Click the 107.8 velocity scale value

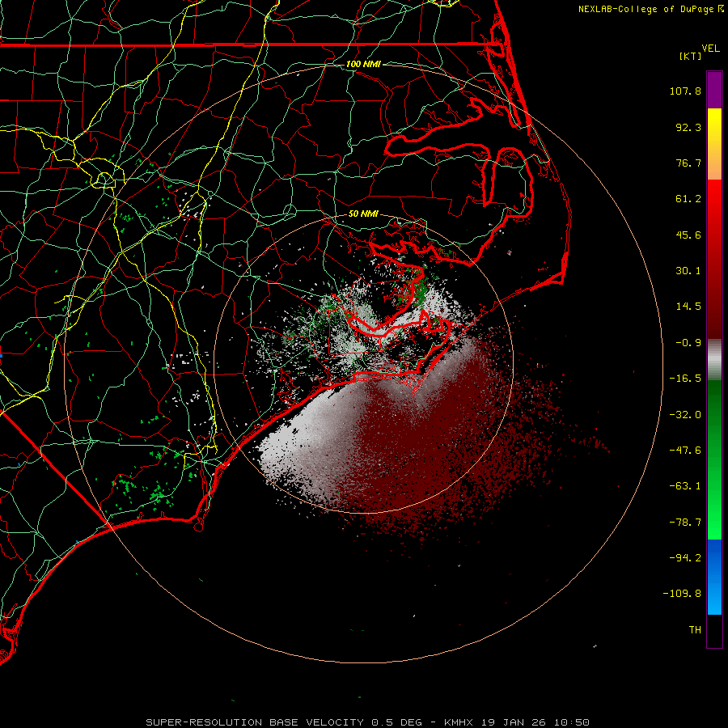685,91
